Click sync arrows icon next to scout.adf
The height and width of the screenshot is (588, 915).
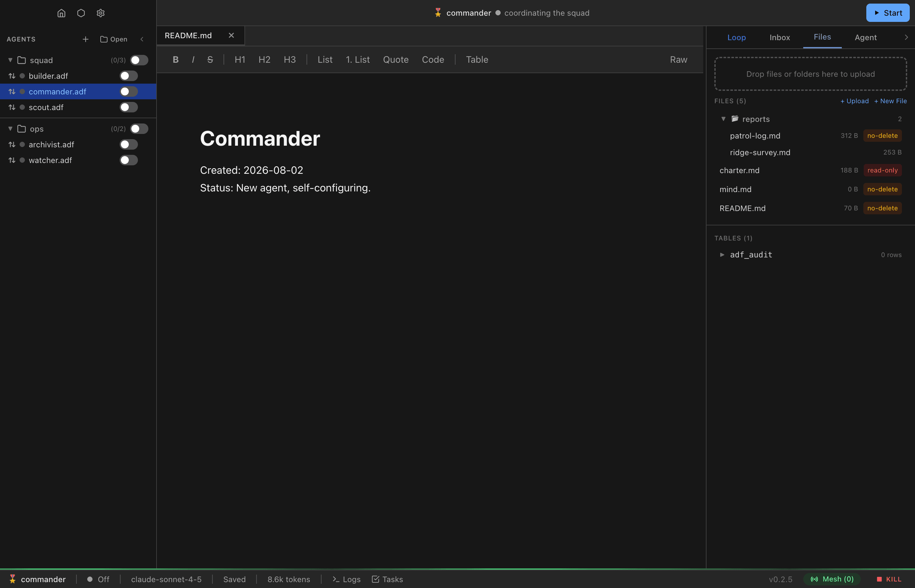(12, 107)
